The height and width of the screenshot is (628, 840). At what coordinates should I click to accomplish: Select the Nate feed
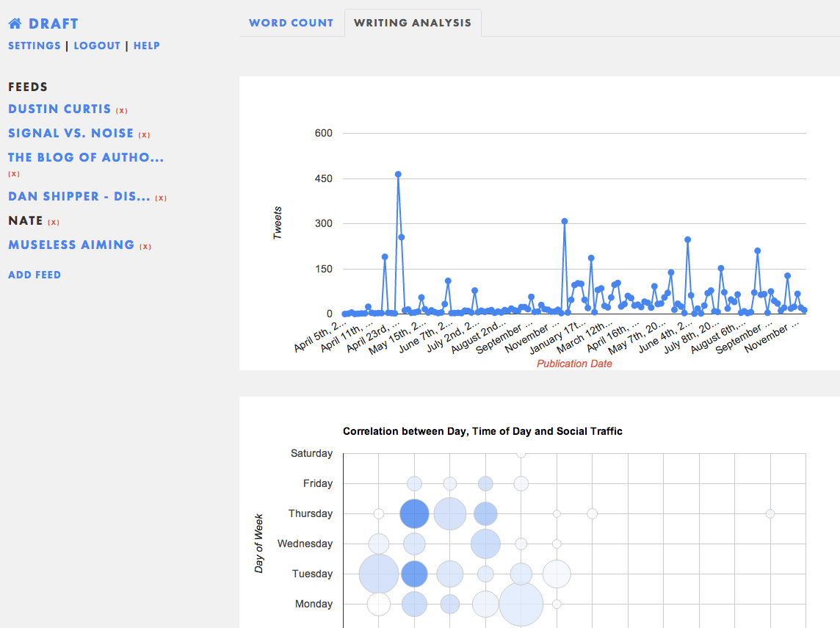(x=26, y=220)
